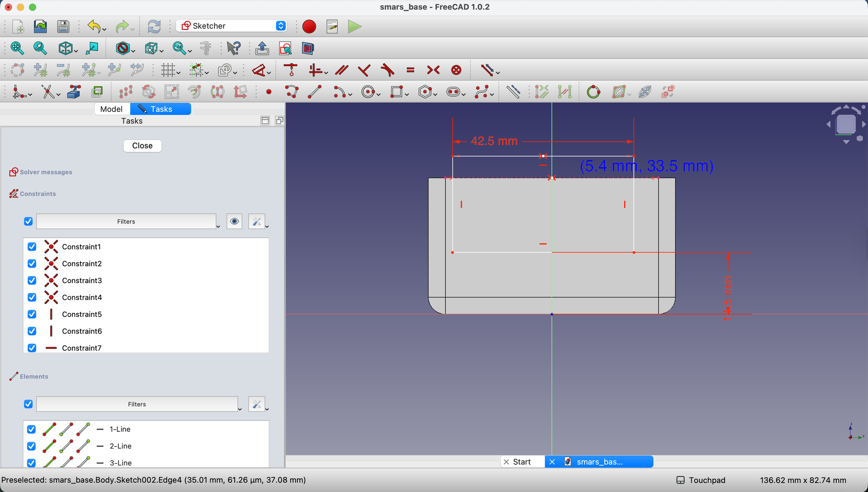This screenshot has width=868, height=492.
Task: Click the Save document icon
Action: (63, 26)
